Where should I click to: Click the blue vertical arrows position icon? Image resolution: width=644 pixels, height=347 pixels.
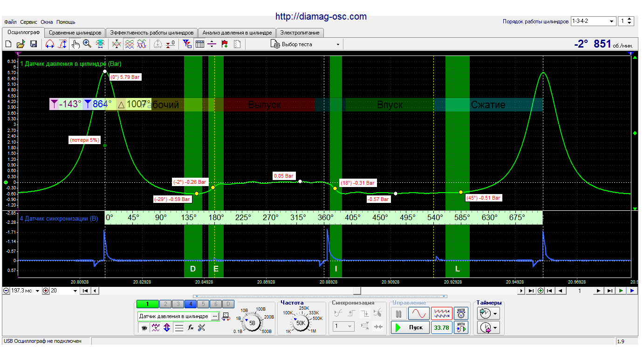click(168, 328)
